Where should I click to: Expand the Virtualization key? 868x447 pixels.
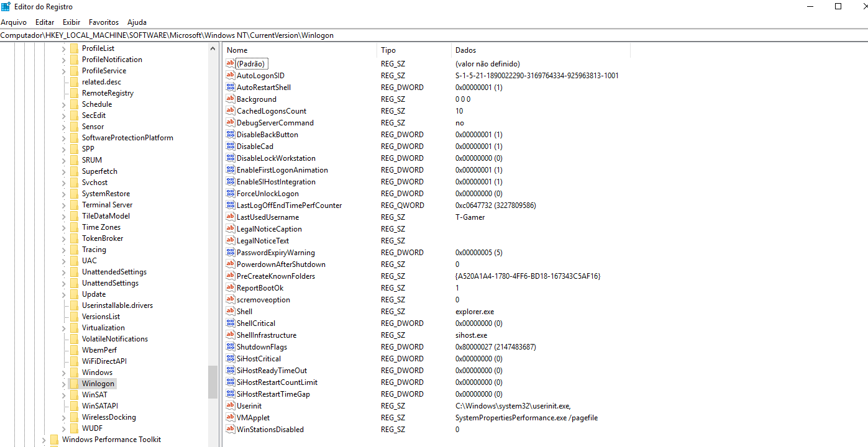coord(63,328)
